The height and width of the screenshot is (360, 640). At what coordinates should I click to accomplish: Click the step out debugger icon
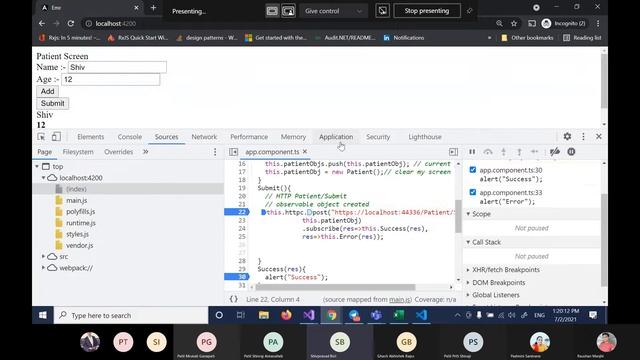519,152
